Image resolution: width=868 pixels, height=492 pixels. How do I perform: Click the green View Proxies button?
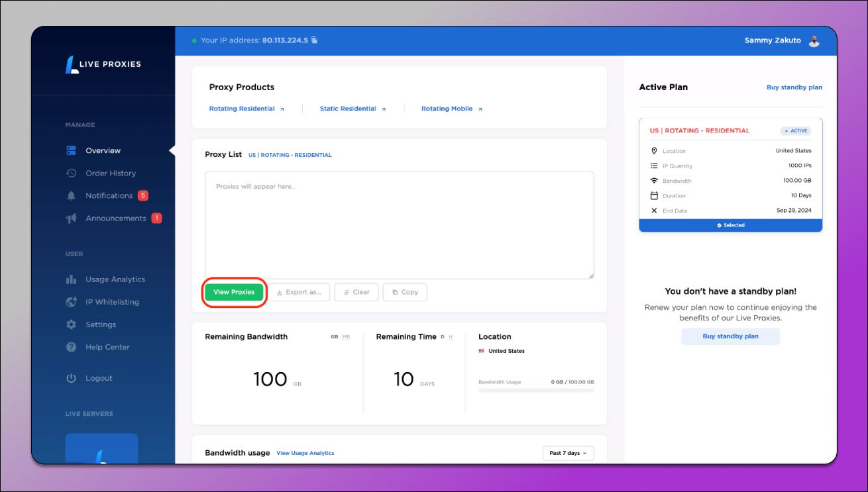click(234, 292)
